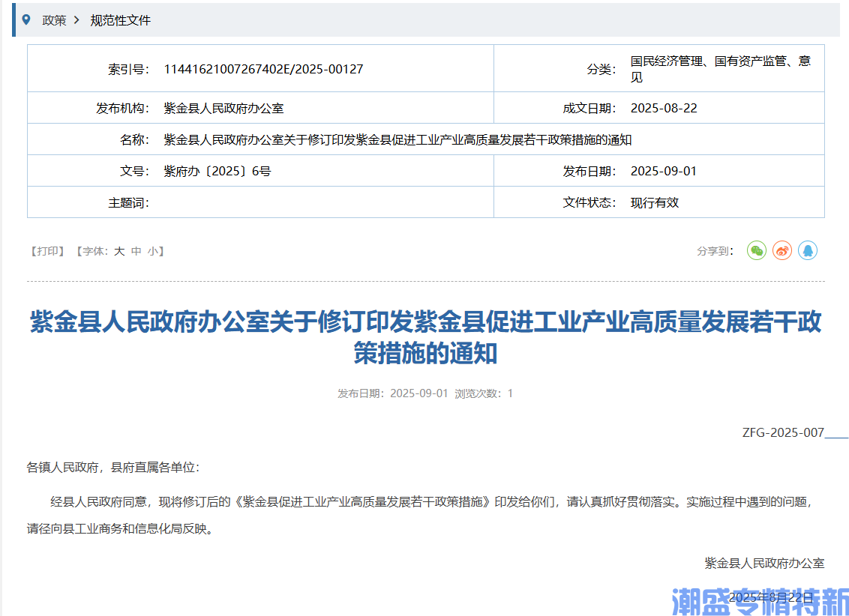Click file status 现行有效

[x=655, y=203]
